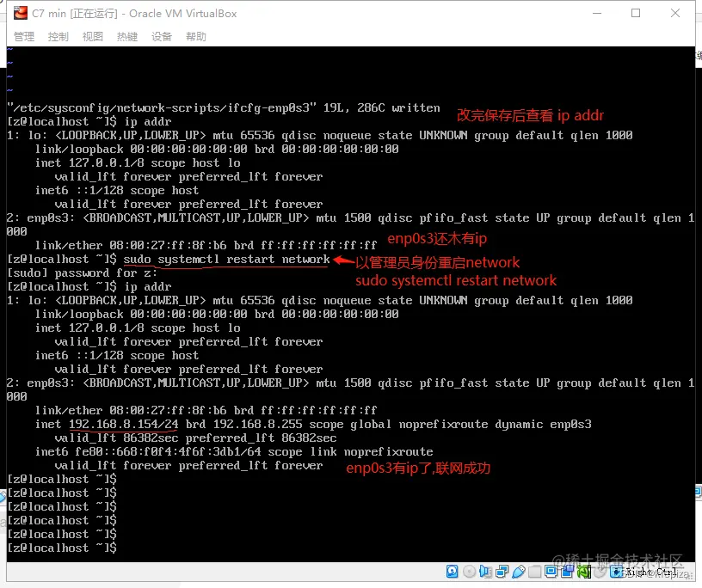Click the last terminal prompt line
The image size is (702, 588).
pos(62,548)
